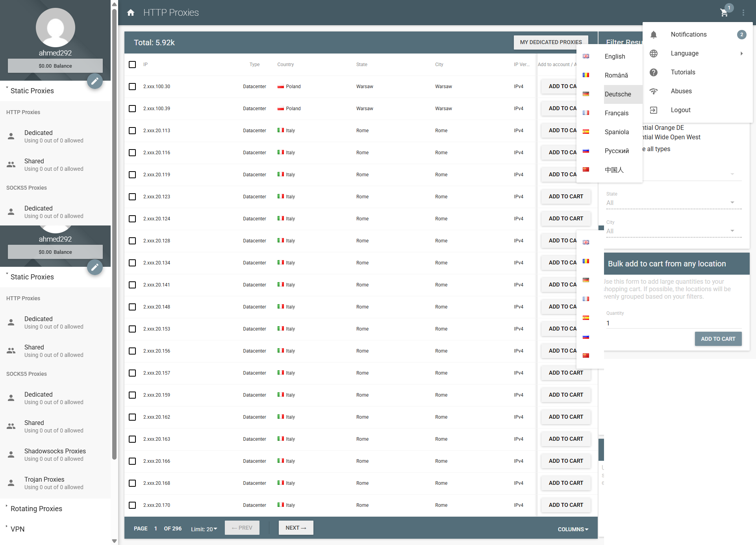The height and width of the screenshot is (545, 756).
Task: Tick the select-all header checkbox
Action: click(132, 65)
